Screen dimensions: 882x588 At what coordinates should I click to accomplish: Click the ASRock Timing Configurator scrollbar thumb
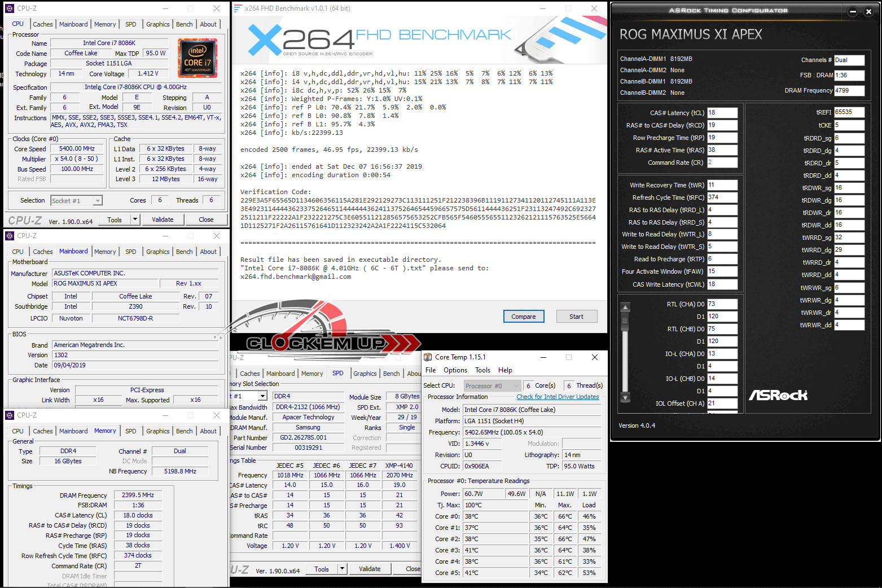[x=625, y=322]
